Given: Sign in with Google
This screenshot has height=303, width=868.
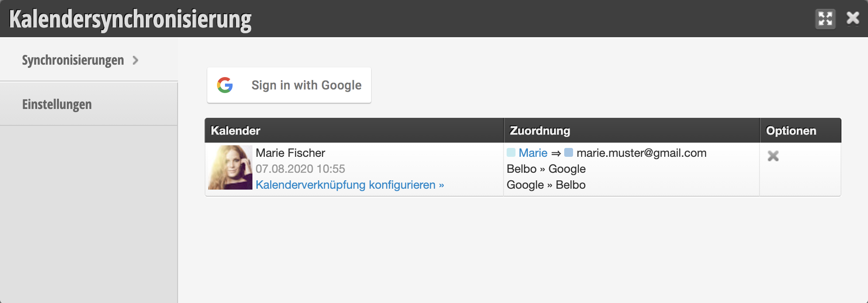Looking at the screenshot, I should coord(289,85).
